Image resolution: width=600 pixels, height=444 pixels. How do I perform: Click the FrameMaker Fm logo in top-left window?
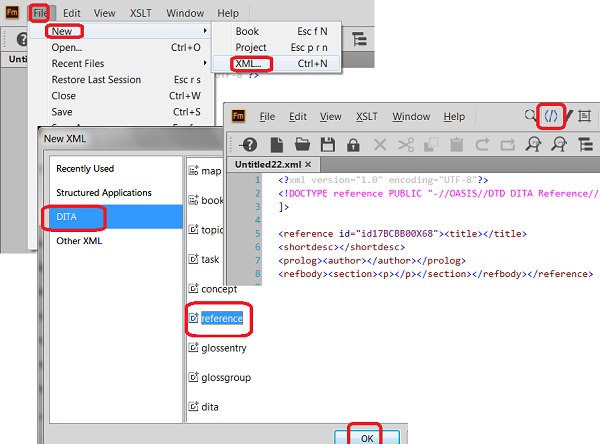[12, 12]
